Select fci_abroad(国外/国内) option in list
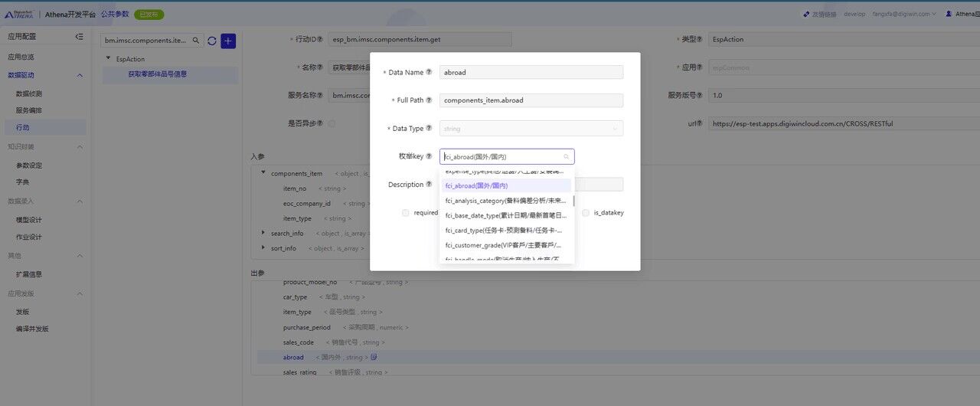The width and height of the screenshot is (980, 406). (x=505, y=185)
